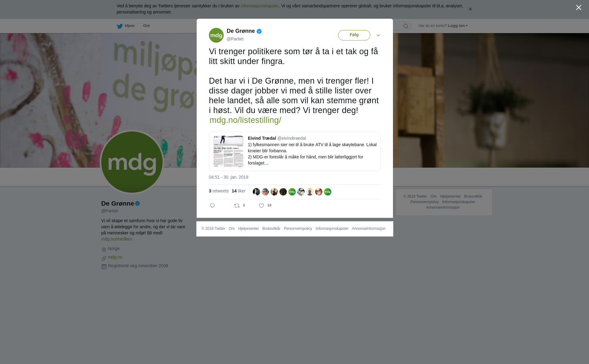View the 14 liker list
The width and height of the screenshot is (589, 364).
click(x=239, y=191)
